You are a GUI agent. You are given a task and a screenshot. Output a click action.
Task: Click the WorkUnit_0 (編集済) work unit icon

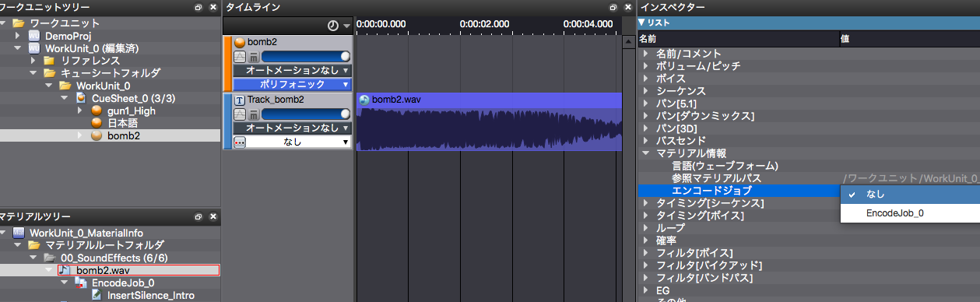click(34, 47)
